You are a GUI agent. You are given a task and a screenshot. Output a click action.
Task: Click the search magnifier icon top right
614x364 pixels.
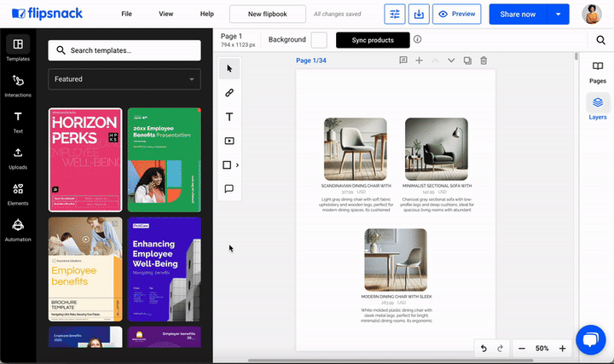point(600,40)
